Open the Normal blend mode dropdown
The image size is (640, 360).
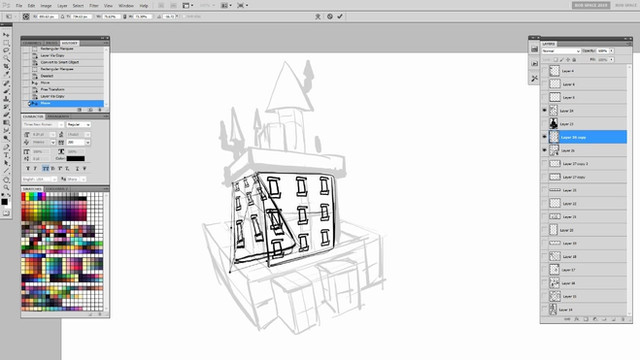561,51
